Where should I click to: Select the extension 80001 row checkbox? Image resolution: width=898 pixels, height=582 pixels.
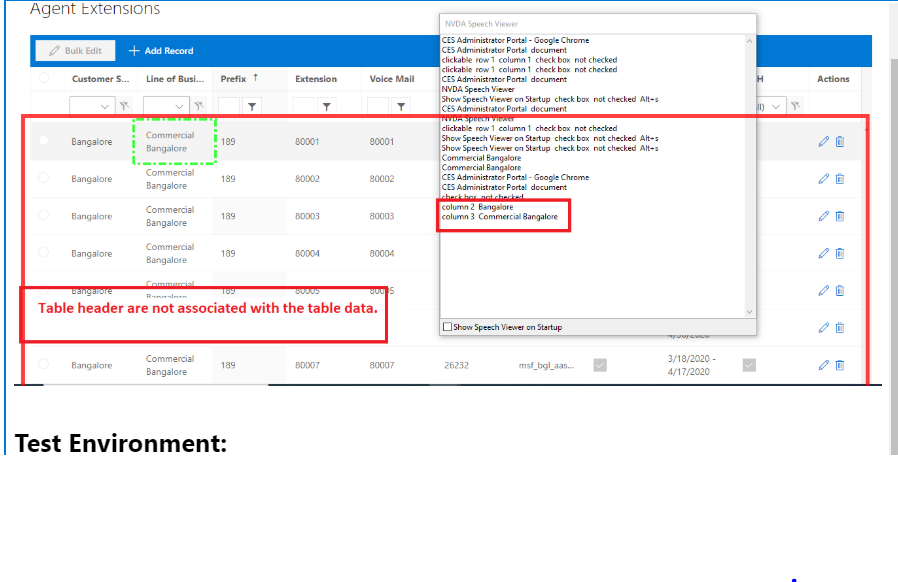[x=44, y=140]
